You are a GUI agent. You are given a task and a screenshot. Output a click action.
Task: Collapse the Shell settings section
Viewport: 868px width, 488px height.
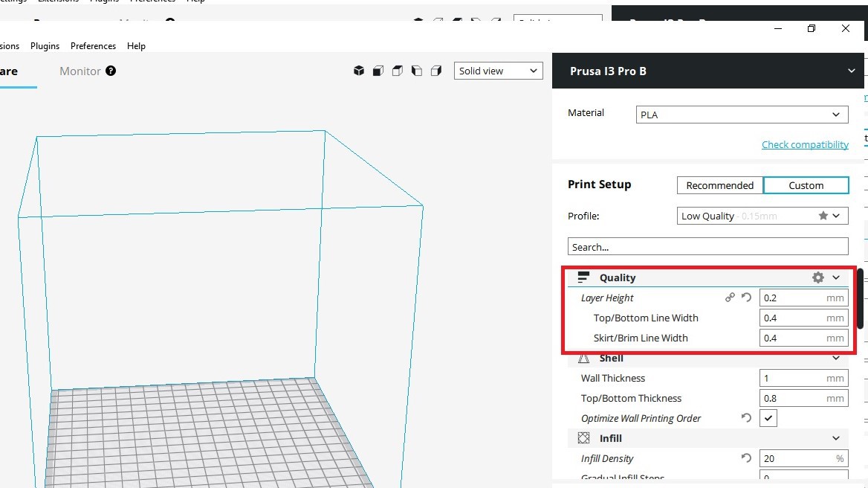click(836, 359)
